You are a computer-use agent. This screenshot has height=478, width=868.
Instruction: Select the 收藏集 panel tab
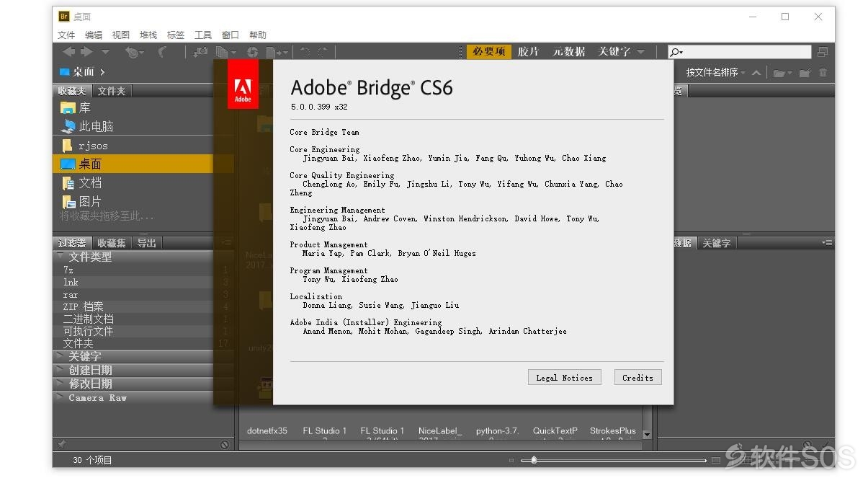(x=112, y=243)
